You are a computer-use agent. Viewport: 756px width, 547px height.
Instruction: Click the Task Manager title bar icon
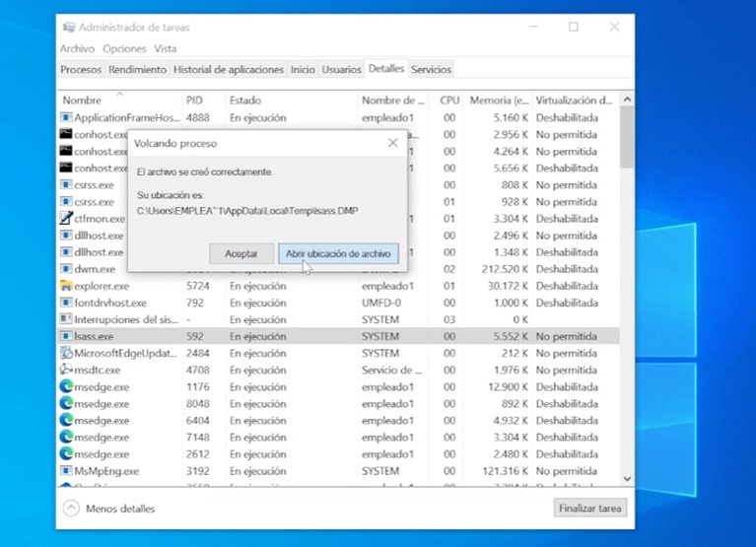coord(69,27)
